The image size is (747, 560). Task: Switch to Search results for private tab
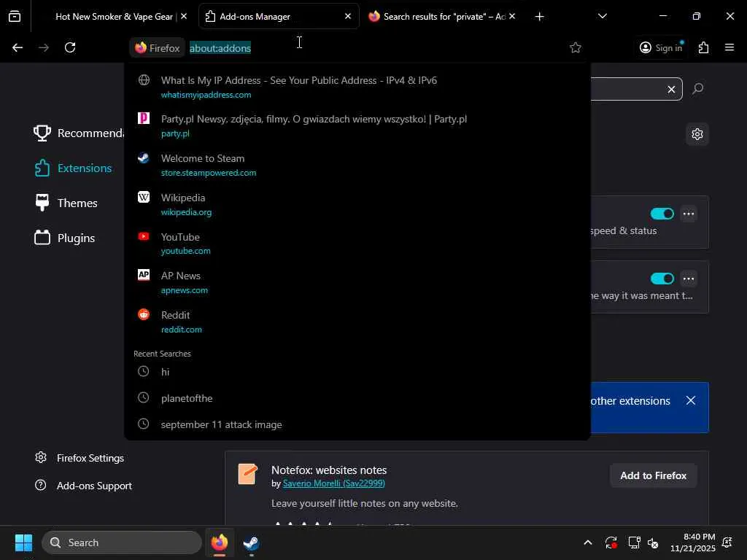tap(442, 17)
